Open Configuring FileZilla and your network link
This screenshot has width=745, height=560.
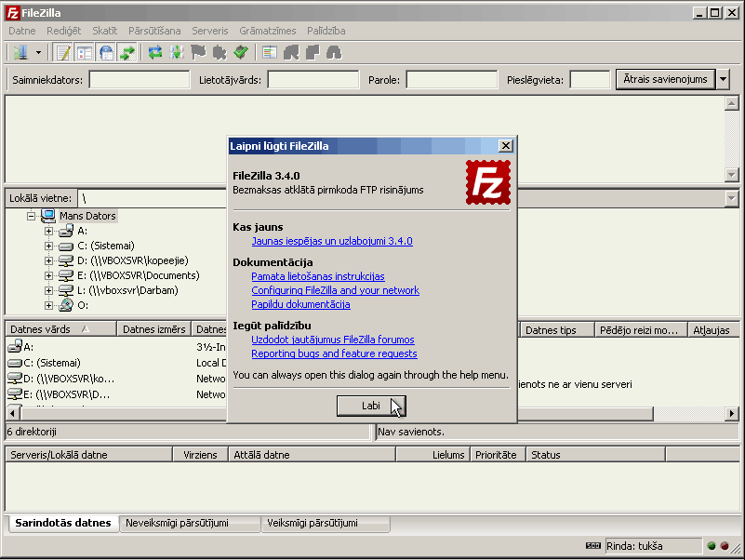coord(336,290)
